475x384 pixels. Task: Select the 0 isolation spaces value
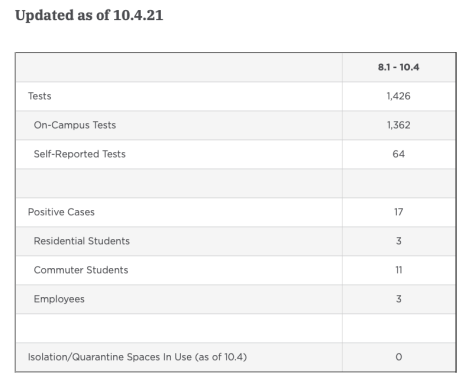(399, 357)
